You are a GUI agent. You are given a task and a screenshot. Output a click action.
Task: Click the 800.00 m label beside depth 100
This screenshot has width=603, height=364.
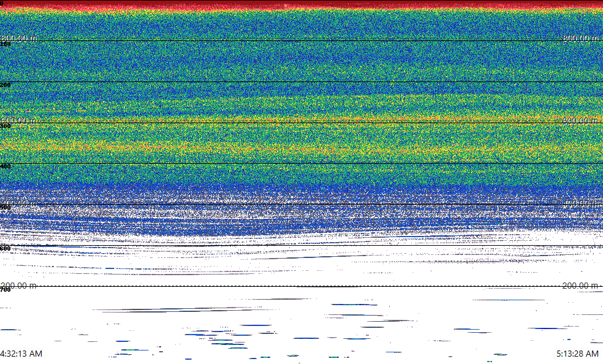[x=19, y=37]
